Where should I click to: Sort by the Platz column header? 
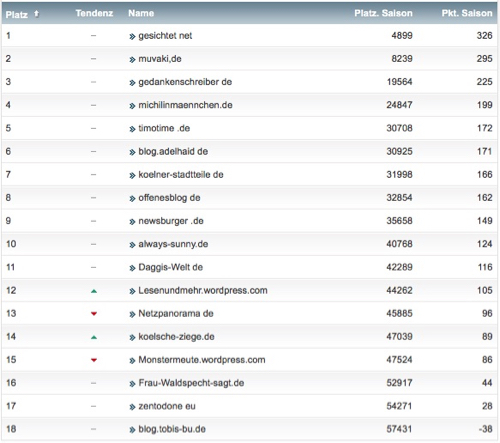click(17, 15)
